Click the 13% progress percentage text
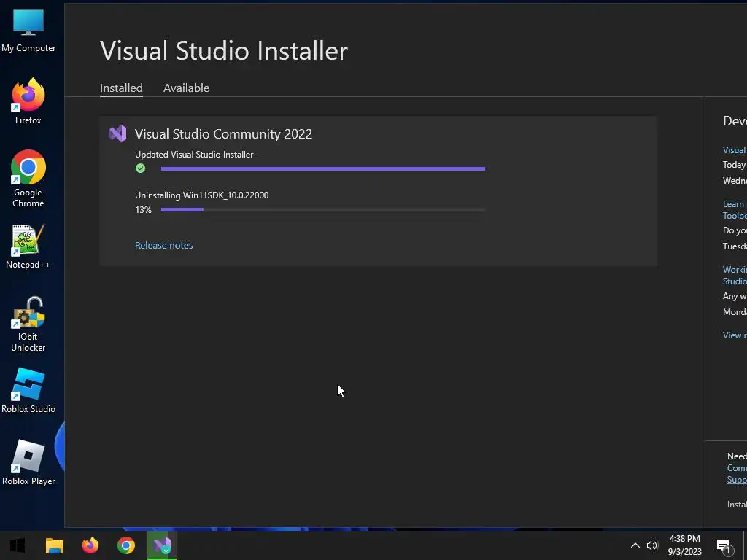747x560 pixels. coord(143,209)
